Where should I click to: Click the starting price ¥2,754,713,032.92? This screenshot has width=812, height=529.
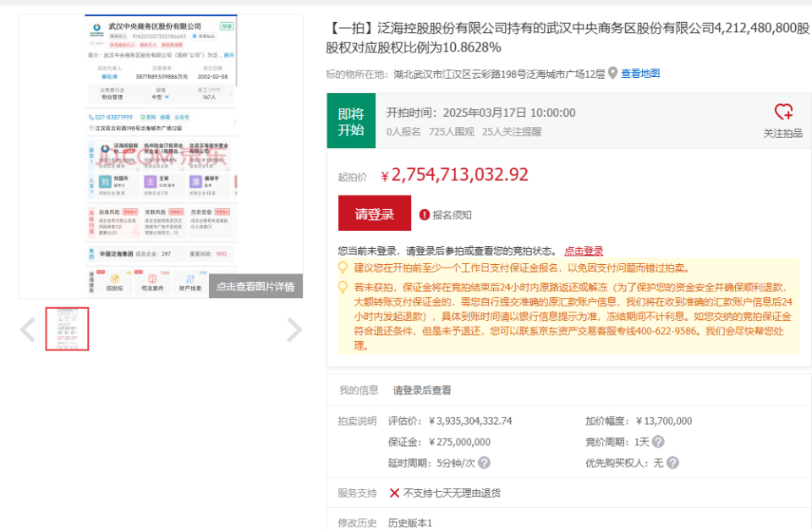pyautogui.click(x=455, y=175)
